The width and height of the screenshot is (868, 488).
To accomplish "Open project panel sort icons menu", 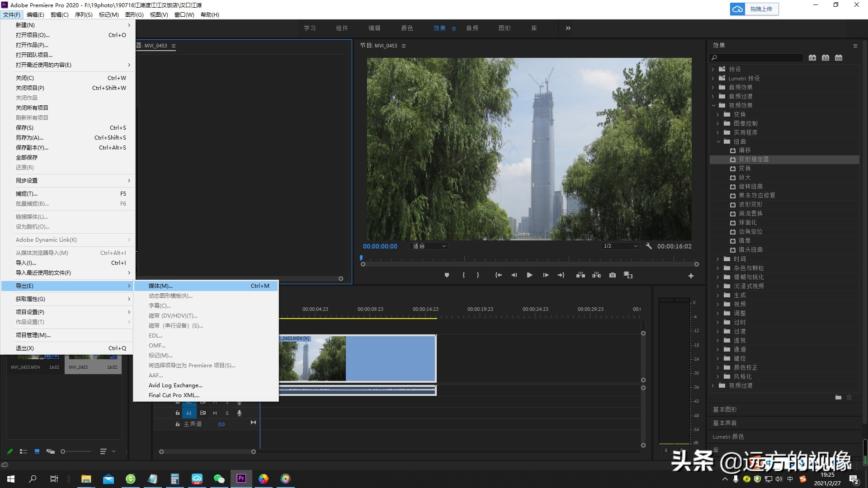I will (107, 451).
